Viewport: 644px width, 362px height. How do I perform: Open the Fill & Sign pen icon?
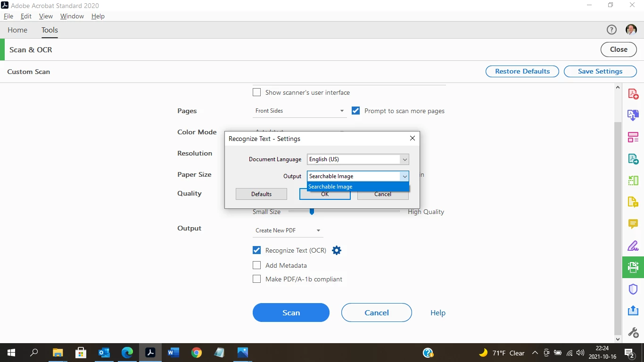[x=633, y=246]
